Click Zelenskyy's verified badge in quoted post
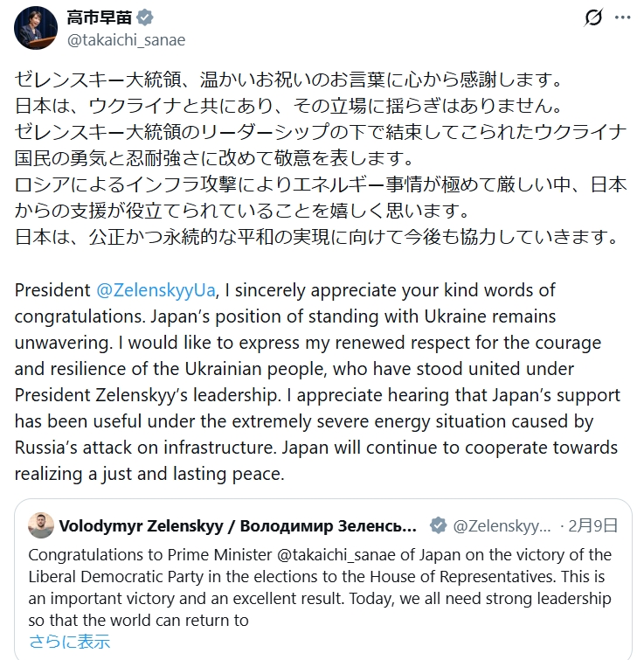The width and height of the screenshot is (644, 660). [437, 525]
